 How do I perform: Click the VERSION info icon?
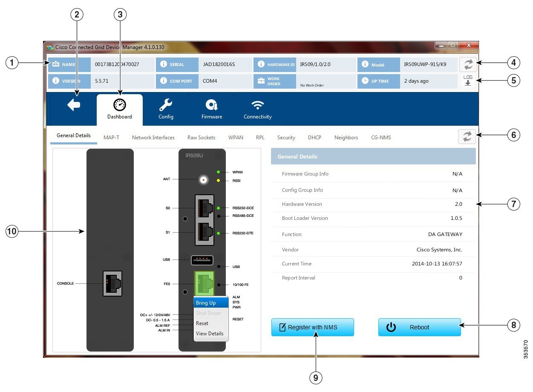[56, 81]
